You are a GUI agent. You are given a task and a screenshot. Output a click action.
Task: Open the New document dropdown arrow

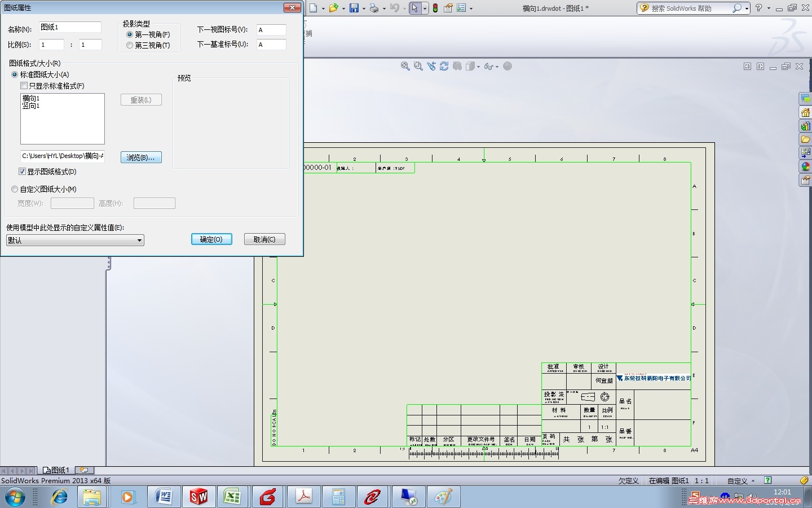pos(323,8)
